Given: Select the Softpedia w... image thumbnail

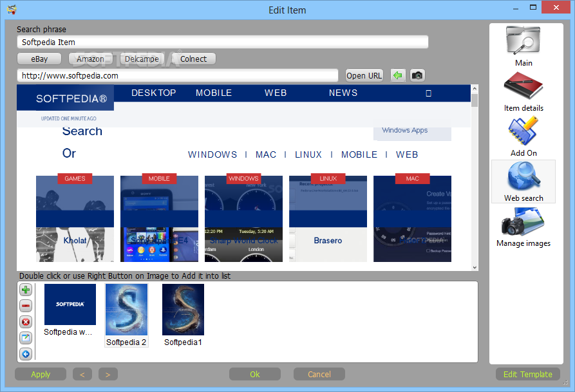Looking at the screenshot, I should tap(70, 310).
